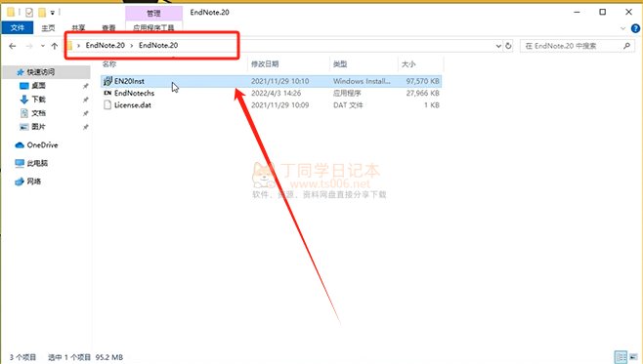Click the pin icon beside 下载
Image resolution: width=643 pixels, height=364 pixels.
[85, 100]
